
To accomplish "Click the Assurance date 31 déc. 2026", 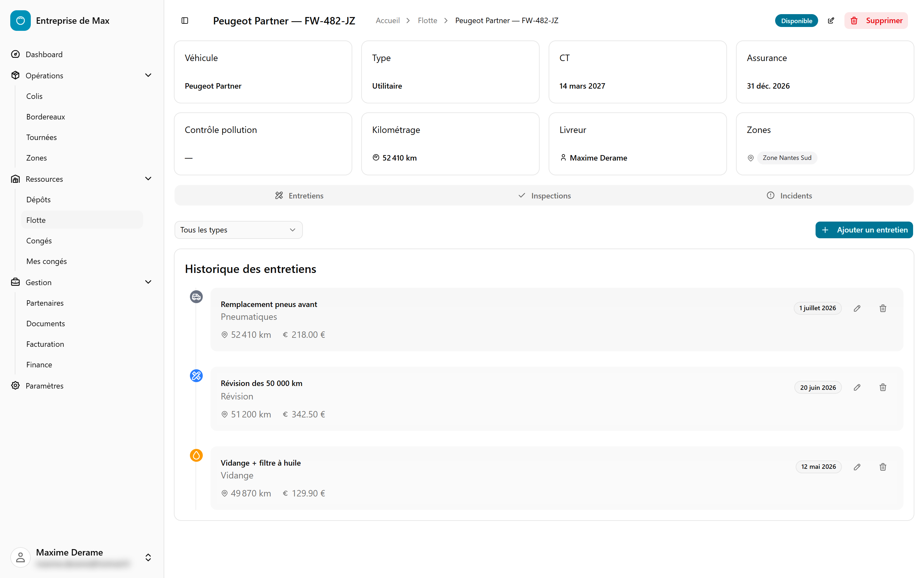I will [768, 86].
